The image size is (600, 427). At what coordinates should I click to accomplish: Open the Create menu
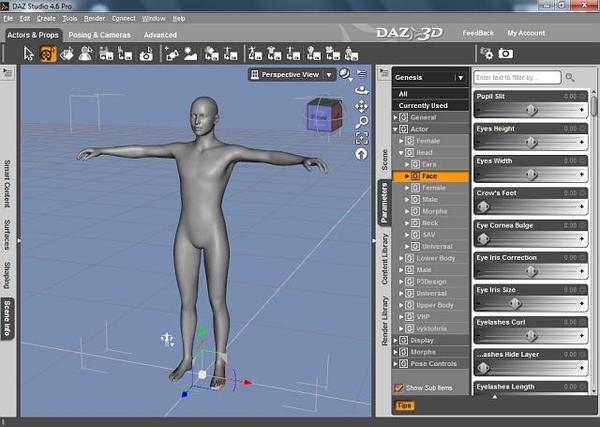pyautogui.click(x=46, y=18)
